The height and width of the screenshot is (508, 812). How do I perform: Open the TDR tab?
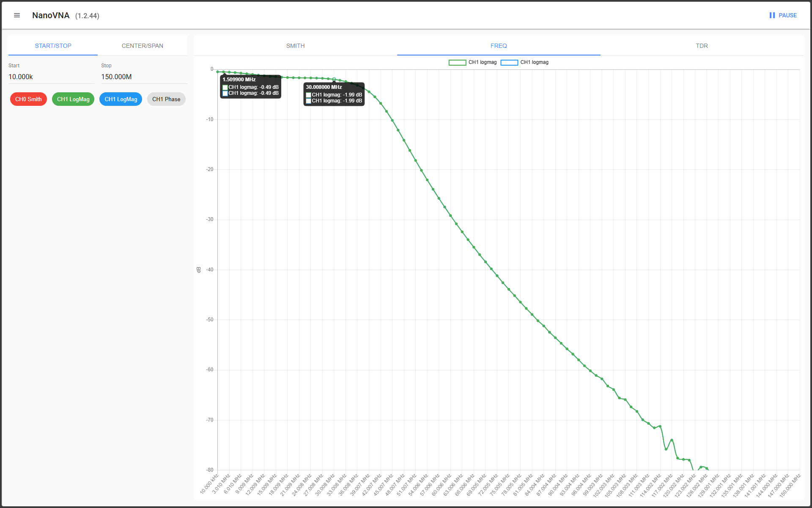coord(702,46)
